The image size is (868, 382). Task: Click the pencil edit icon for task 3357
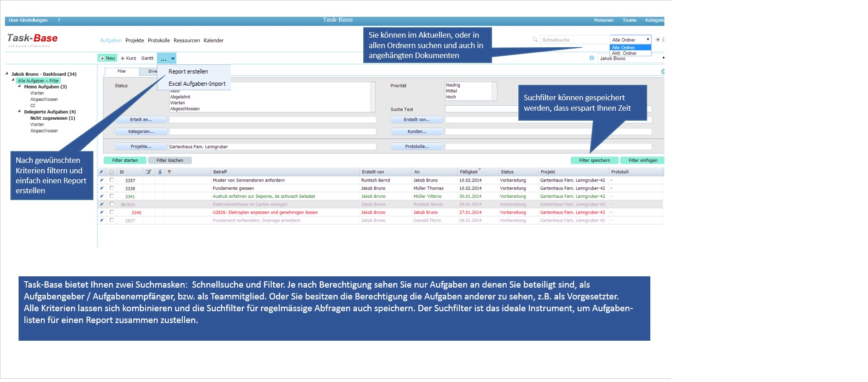[102, 180]
